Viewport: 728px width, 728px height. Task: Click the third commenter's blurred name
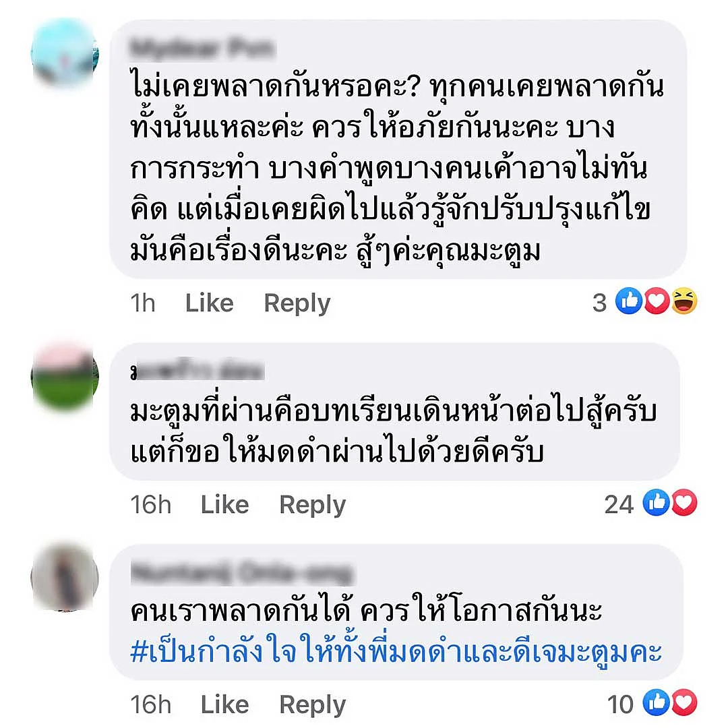241,574
